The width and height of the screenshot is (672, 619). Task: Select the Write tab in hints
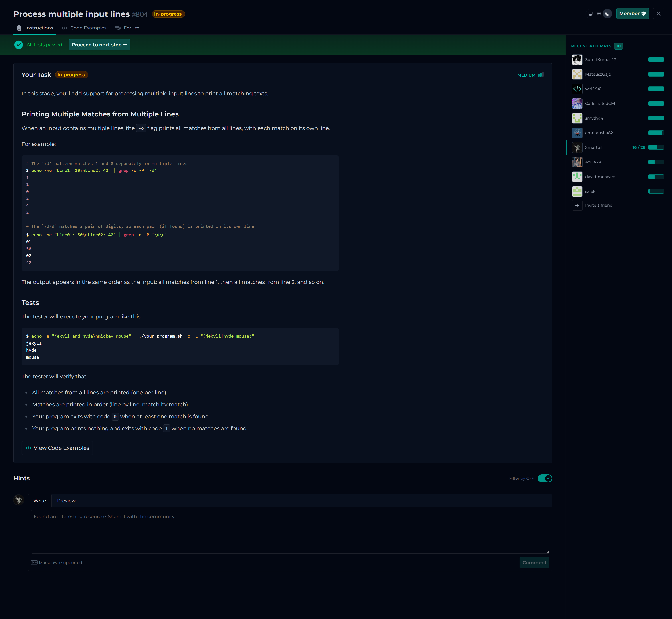point(40,501)
